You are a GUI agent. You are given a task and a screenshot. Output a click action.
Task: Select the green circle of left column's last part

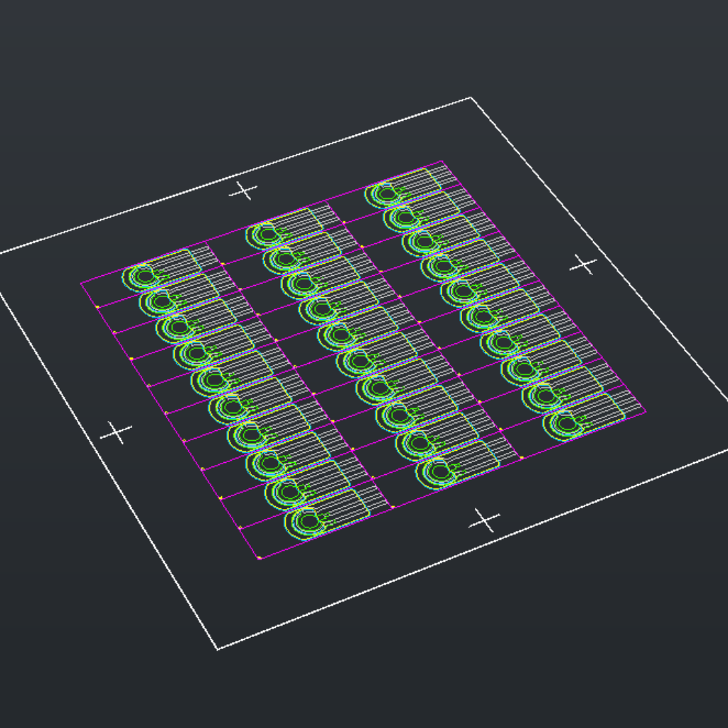tap(307, 522)
